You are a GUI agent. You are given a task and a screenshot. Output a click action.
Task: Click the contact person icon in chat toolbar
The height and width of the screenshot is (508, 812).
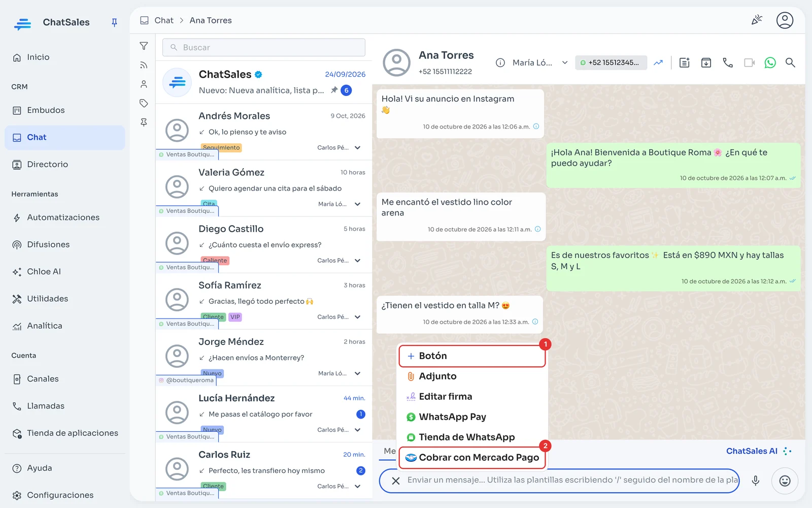pos(144,84)
